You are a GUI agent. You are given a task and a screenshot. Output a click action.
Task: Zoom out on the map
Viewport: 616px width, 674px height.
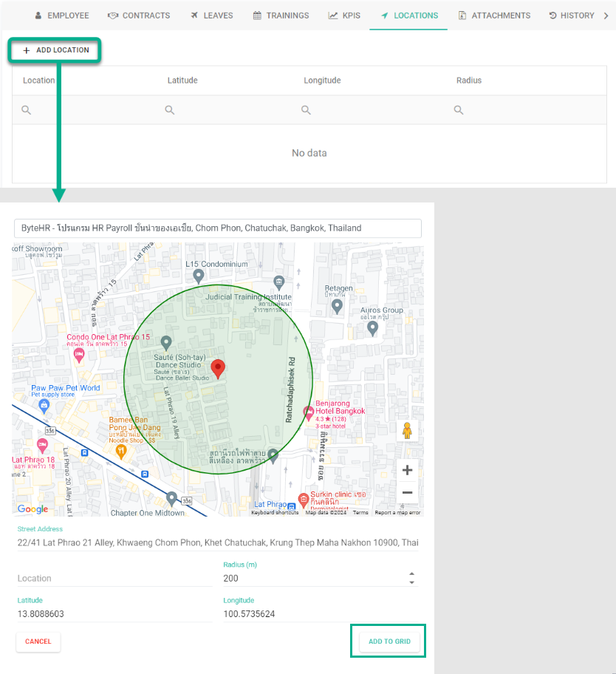pos(407,493)
